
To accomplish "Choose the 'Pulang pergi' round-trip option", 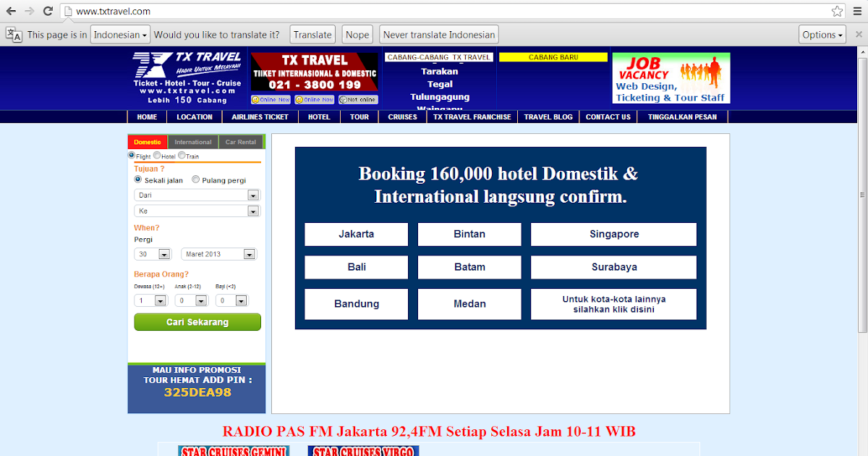I will click(196, 180).
